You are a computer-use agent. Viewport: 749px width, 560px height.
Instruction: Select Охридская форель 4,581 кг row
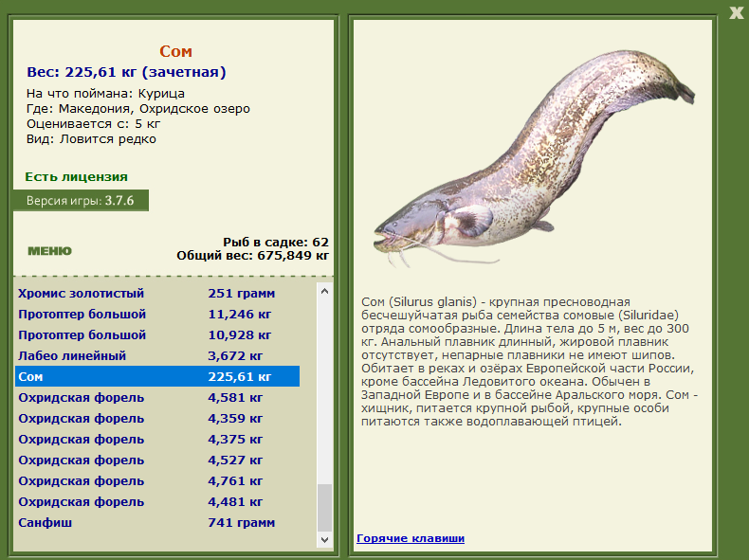pos(157,398)
